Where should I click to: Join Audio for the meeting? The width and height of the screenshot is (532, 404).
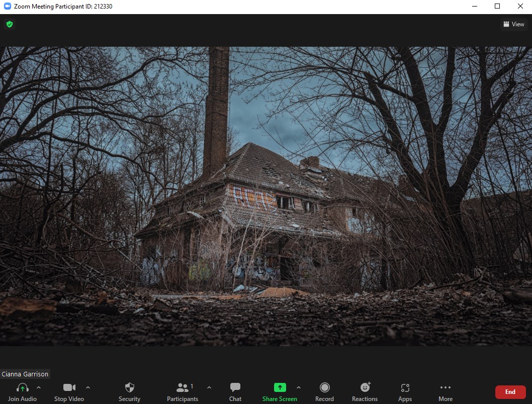(22, 387)
